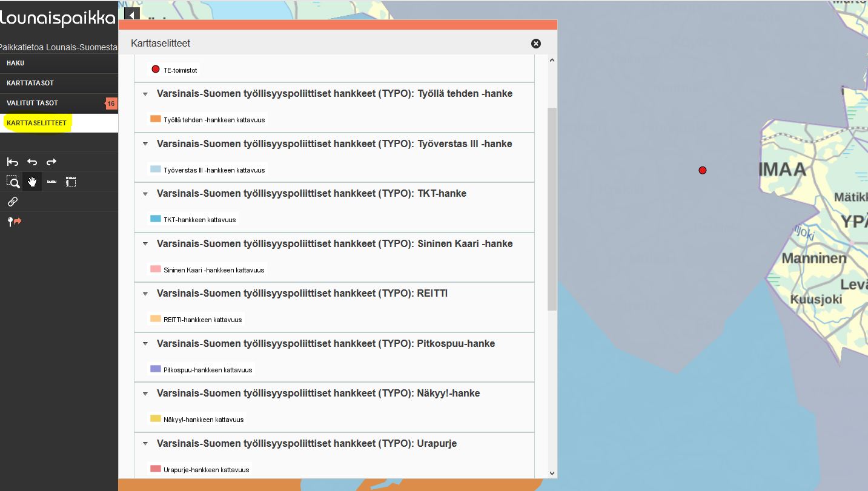The width and height of the screenshot is (868, 491).
Task: Select the zoom-to-rectangle magnifier tool
Action: tap(13, 182)
